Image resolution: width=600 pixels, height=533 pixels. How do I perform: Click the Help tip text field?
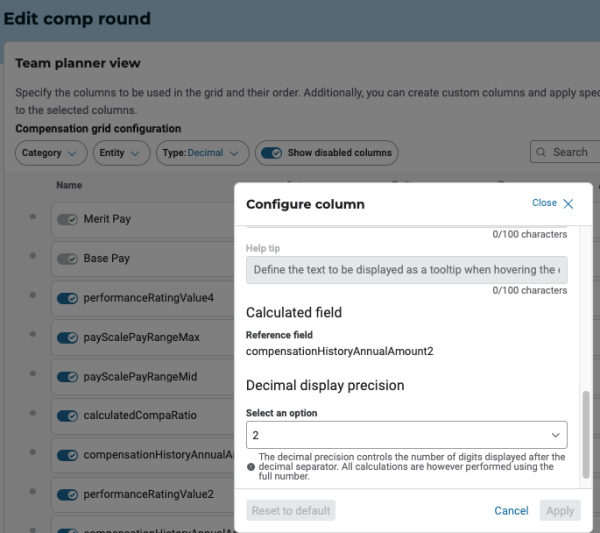coord(406,270)
